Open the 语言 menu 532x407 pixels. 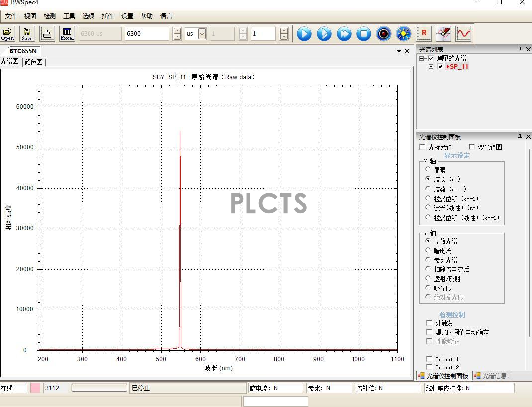click(166, 16)
